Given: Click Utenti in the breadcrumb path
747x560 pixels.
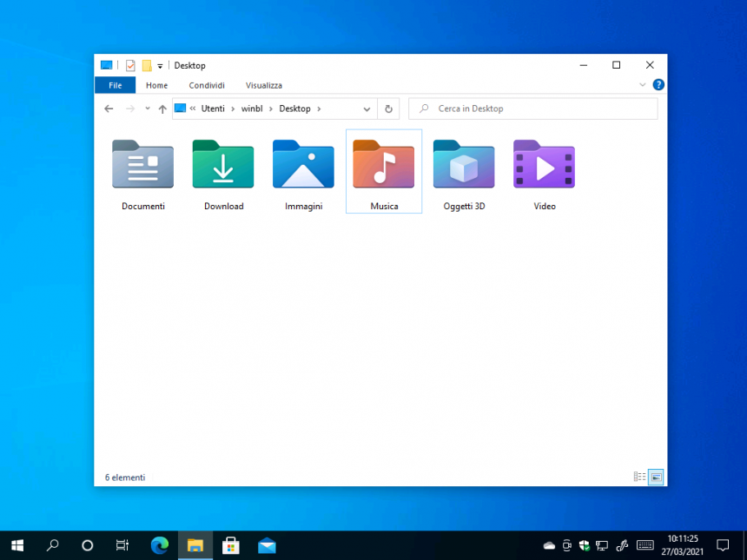Looking at the screenshot, I should pyautogui.click(x=212, y=108).
